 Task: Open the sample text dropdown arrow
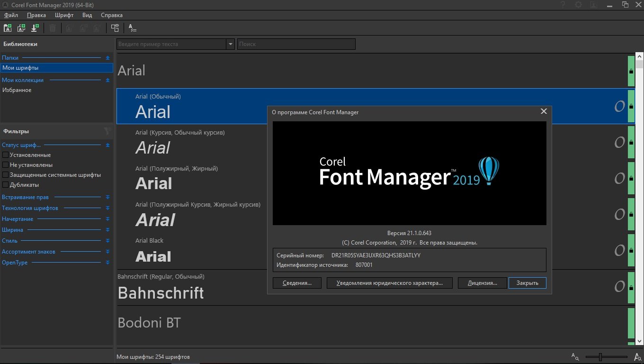pos(231,44)
